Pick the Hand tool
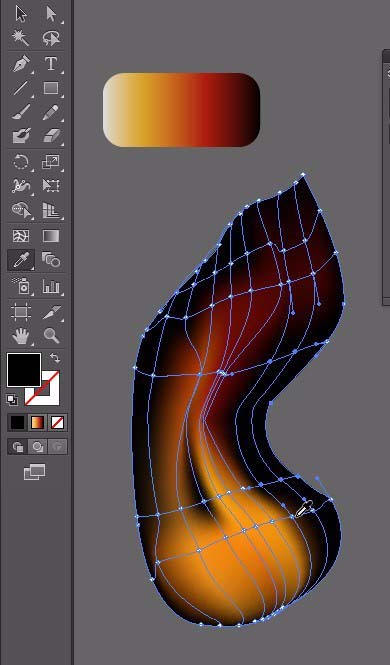The width and height of the screenshot is (390, 665). (x=21, y=336)
